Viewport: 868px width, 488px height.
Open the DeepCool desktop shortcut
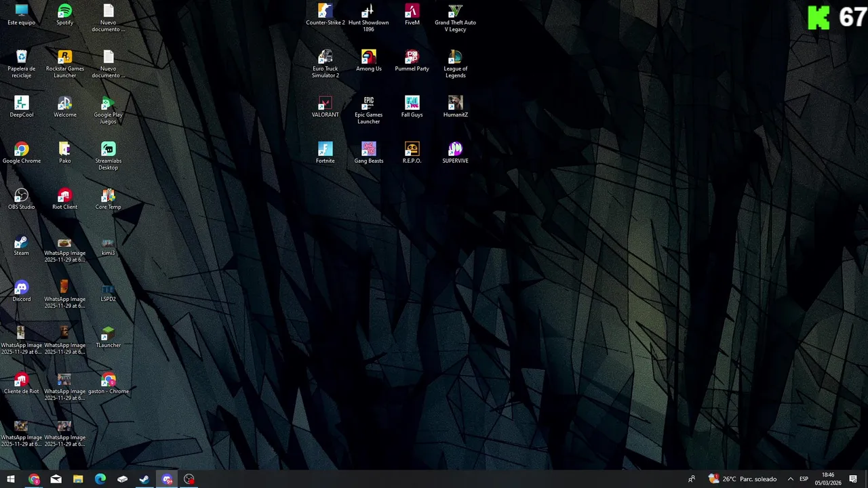[x=22, y=107]
